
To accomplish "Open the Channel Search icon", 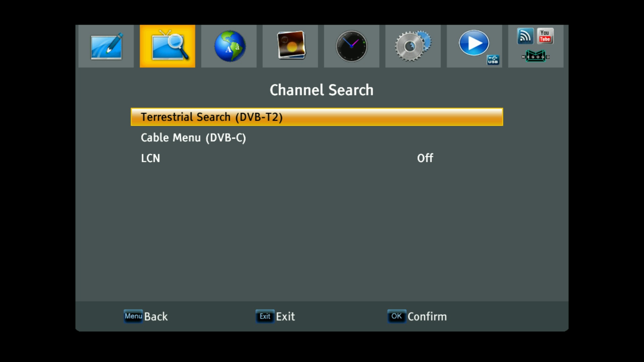I will [167, 46].
